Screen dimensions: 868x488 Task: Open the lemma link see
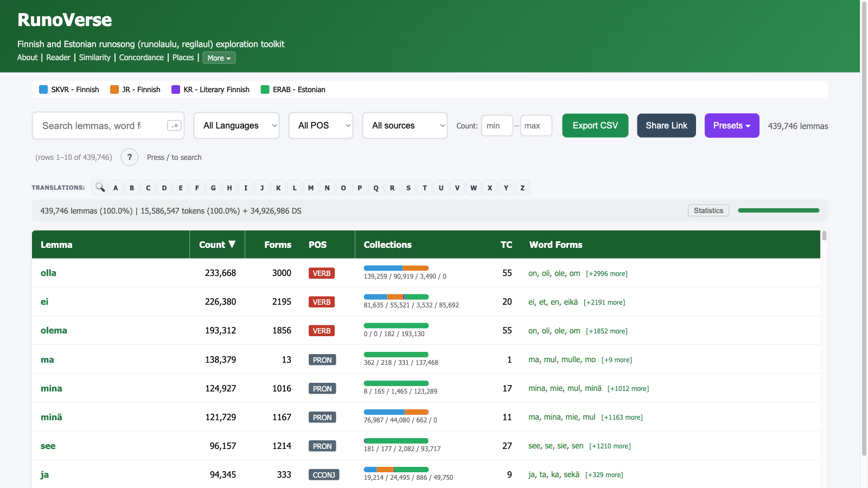[x=48, y=446]
